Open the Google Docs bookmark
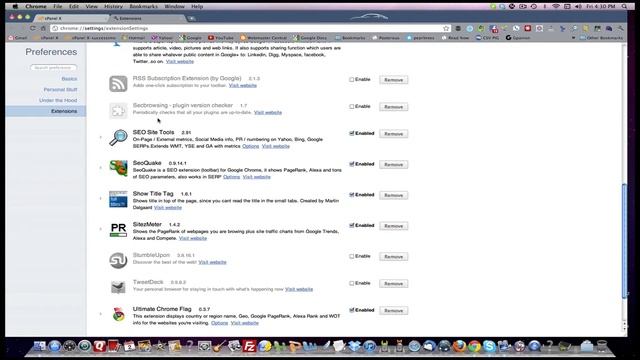 (x=310, y=38)
